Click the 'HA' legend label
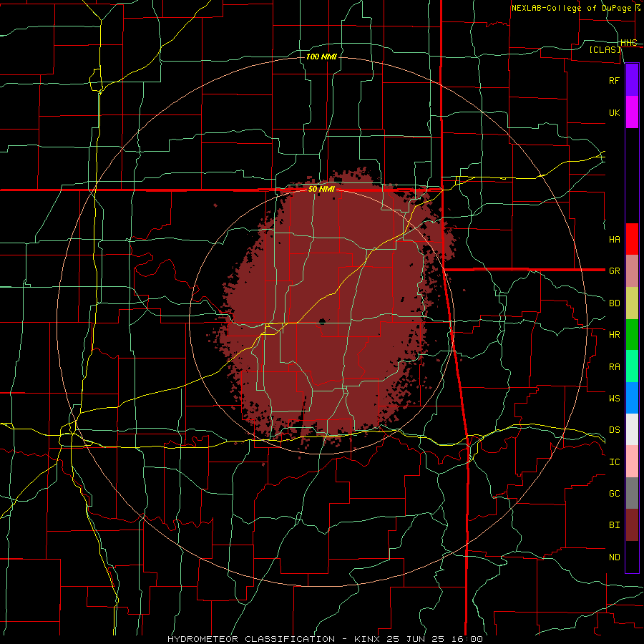This screenshot has height=644, width=644. [x=615, y=239]
